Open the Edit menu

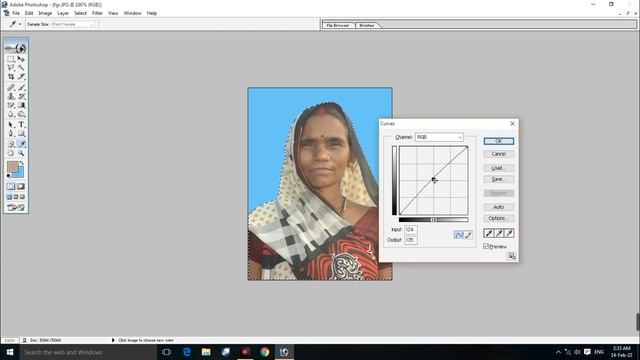coord(29,13)
